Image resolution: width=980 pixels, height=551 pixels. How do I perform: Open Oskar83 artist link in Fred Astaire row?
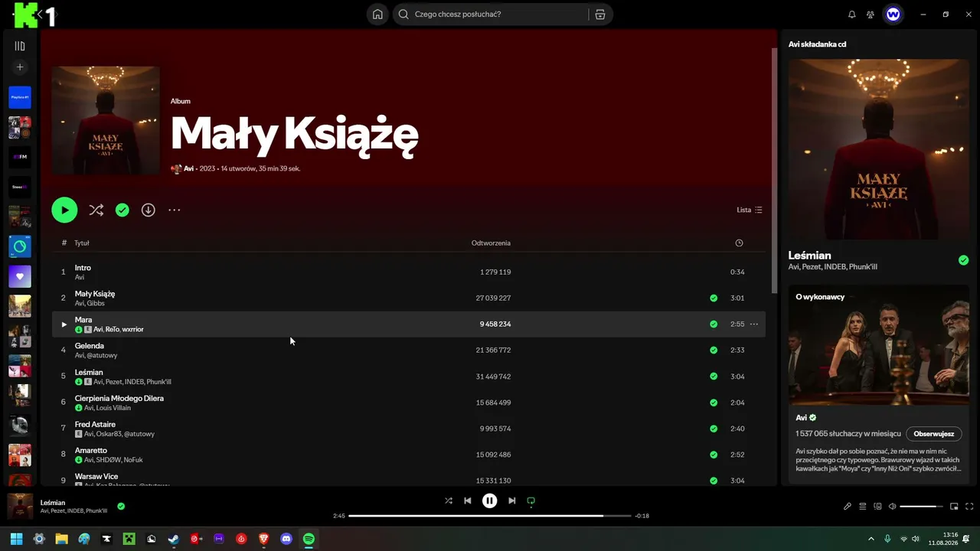click(x=109, y=434)
